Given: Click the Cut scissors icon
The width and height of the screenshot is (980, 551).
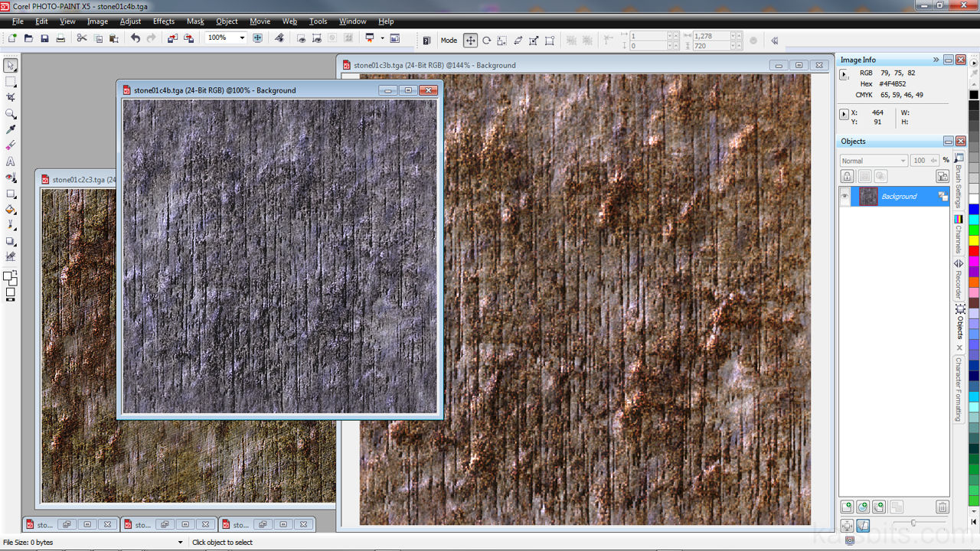Looking at the screenshot, I should coord(82,38).
